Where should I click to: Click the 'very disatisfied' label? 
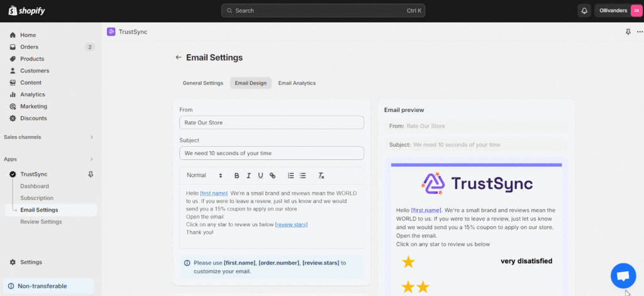526,261
